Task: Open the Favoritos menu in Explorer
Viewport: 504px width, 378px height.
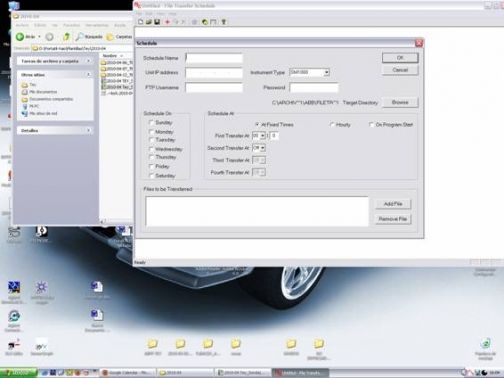Action: click(72, 25)
